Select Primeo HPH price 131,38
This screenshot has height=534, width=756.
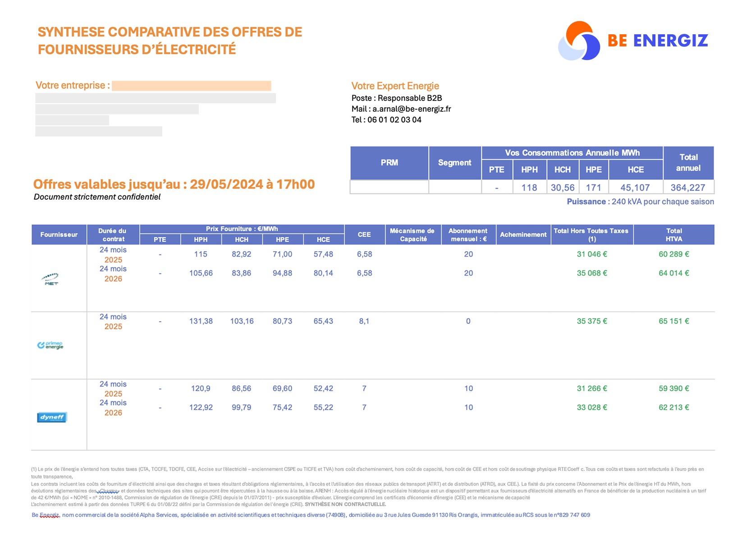point(201,321)
